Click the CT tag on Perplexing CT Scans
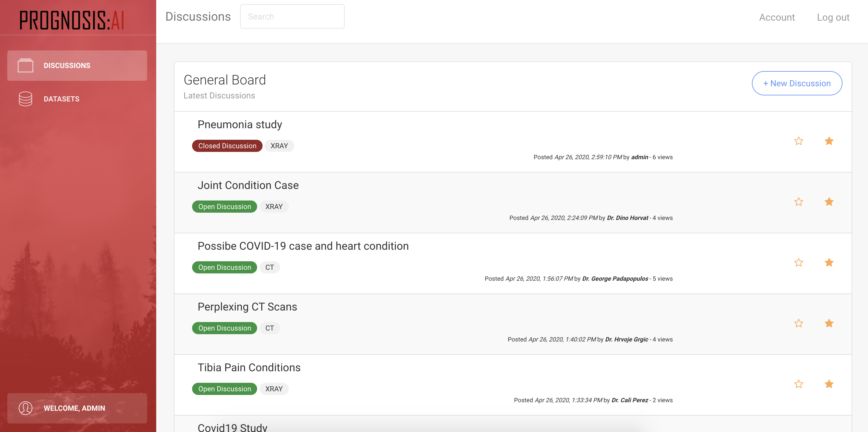Image resolution: width=868 pixels, height=432 pixels. [269, 328]
